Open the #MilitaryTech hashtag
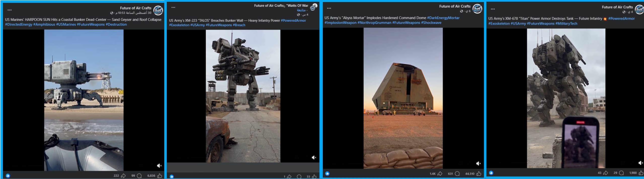This screenshot has width=644, height=179. [x=566, y=23]
